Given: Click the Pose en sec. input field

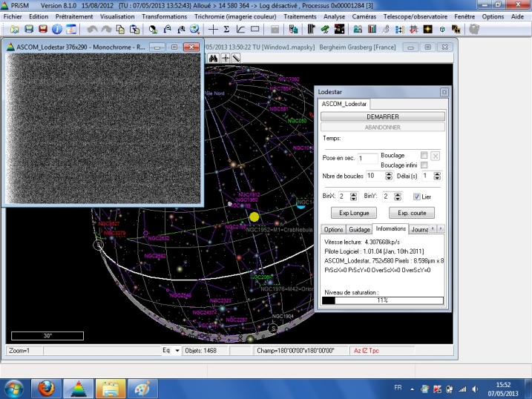Looking at the screenshot, I should click(367, 158).
